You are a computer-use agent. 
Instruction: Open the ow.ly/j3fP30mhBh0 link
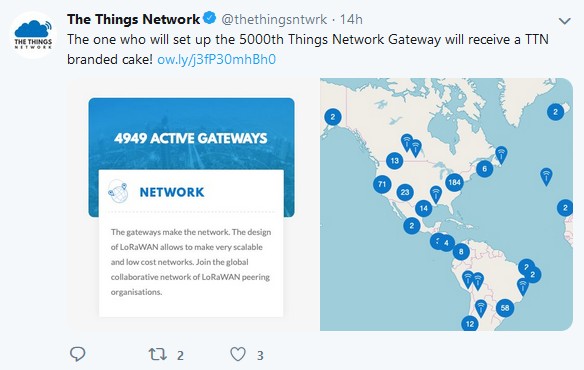click(x=216, y=59)
